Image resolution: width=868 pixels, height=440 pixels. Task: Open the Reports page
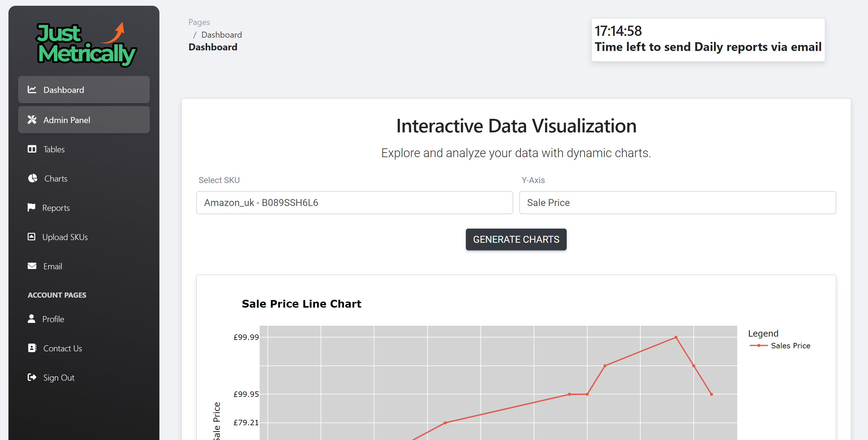click(x=84, y=208)
